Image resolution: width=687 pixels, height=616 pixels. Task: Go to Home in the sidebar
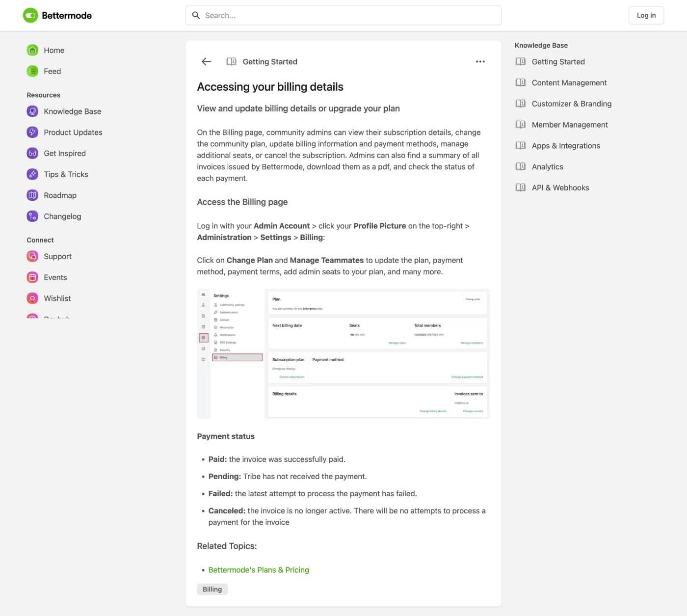[54, 50]
